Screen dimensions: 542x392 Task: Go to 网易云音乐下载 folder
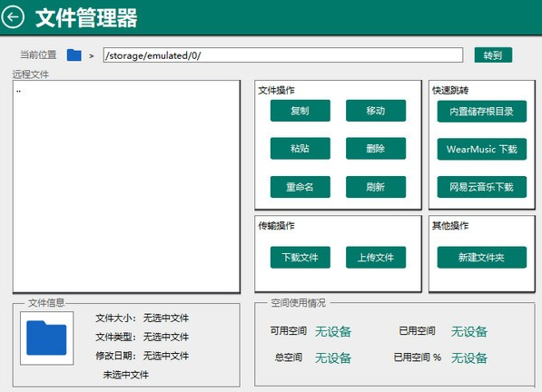click(481, 187)
